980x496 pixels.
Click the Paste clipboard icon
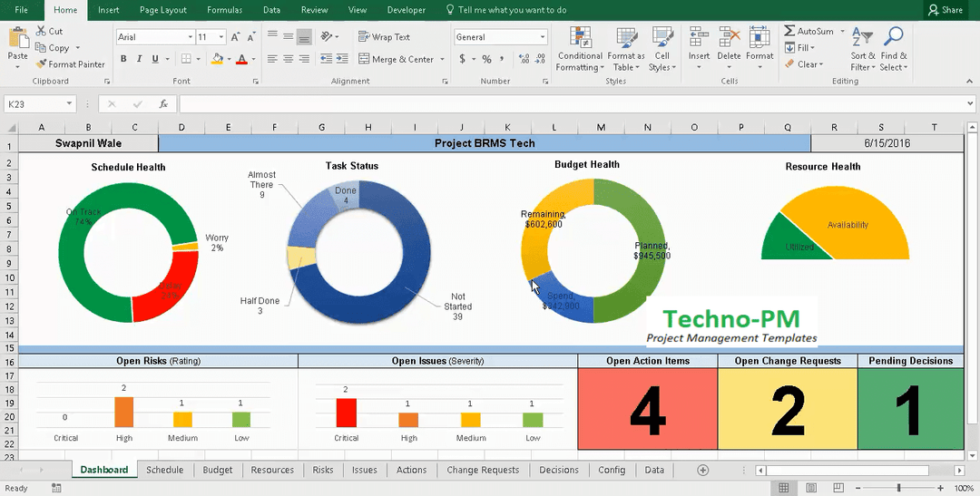point(17,40)
